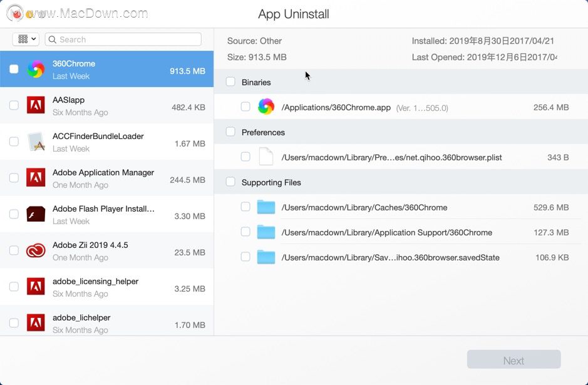Viewport: 588px width, 385px height.
Task: Click the Adobe Flash Player Install icon
Action: [x=36, y=214]
